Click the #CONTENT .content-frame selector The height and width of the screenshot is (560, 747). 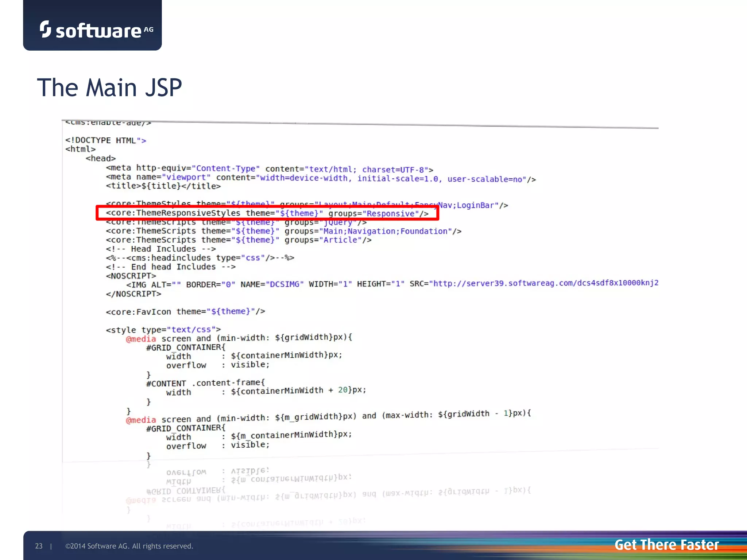[x=205, y=383]
